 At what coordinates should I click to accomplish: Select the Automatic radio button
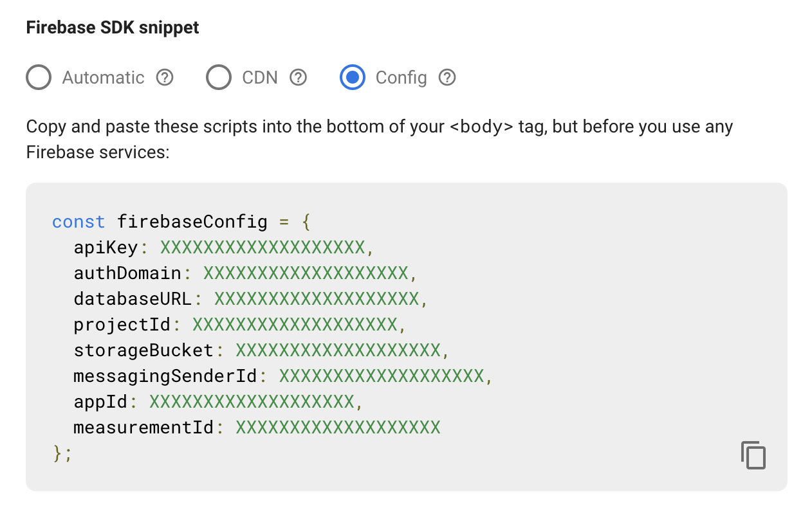pyautogui.click(x=39, y=78)
